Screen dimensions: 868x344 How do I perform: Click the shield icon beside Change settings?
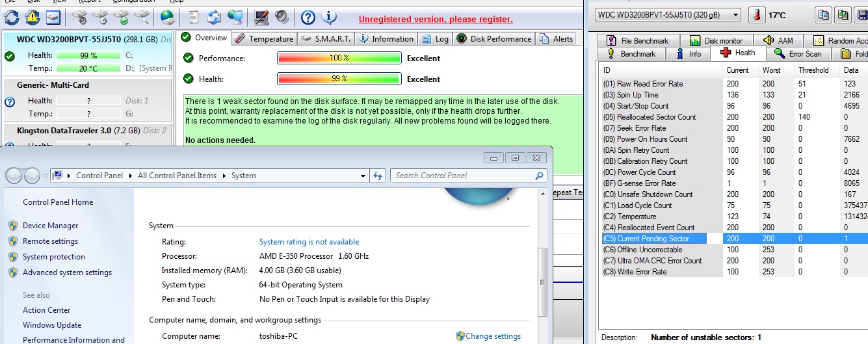pyautogui.click(x=460, y=336)
